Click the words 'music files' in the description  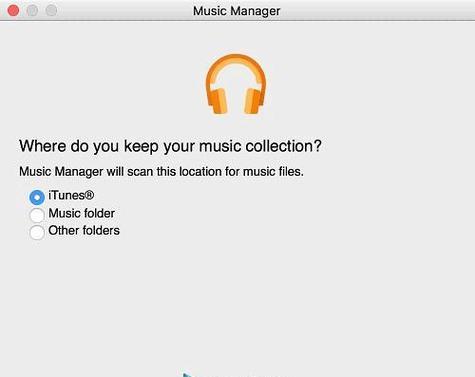[273, 172]
